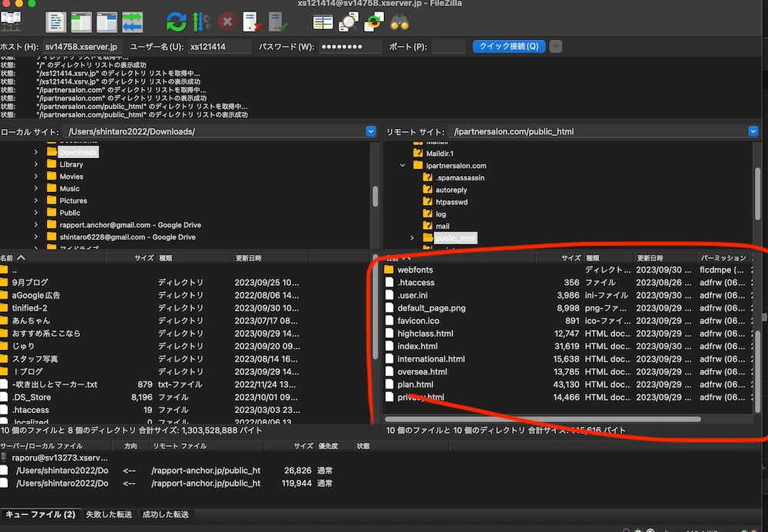Cancel the current operation with red X icon
Viewport: 768px width, 532px height.
point(227,22)
